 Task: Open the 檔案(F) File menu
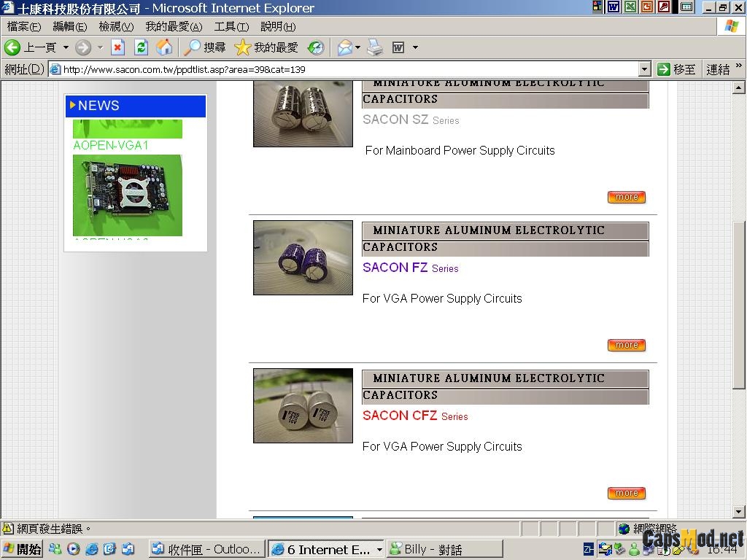tap(24, 26)
